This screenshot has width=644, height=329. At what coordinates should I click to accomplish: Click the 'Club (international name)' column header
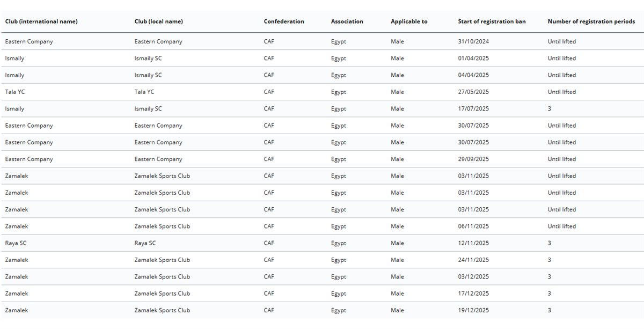pos(41,21)
